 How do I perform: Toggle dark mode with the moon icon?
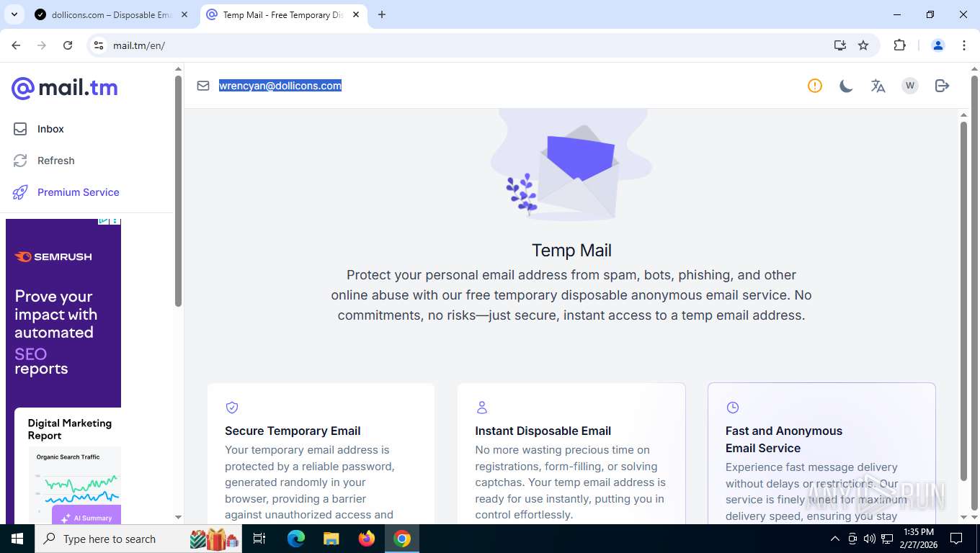coord(847,86)
